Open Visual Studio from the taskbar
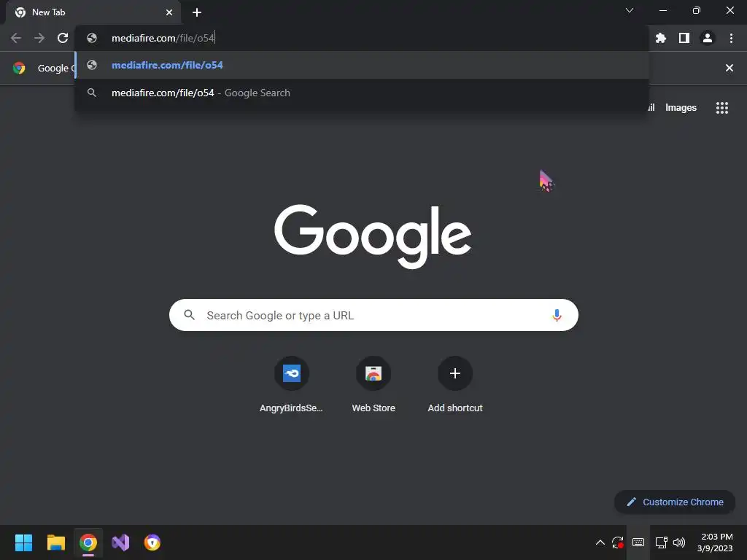 [x=120, y=542]
